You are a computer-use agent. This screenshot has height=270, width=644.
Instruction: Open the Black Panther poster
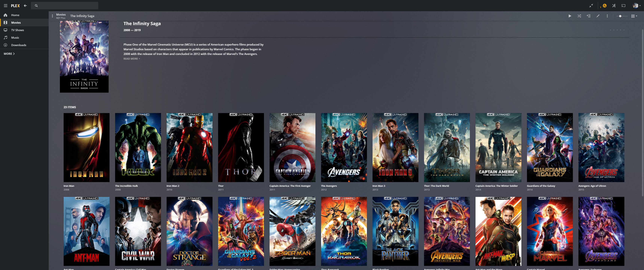pos(395,231)
